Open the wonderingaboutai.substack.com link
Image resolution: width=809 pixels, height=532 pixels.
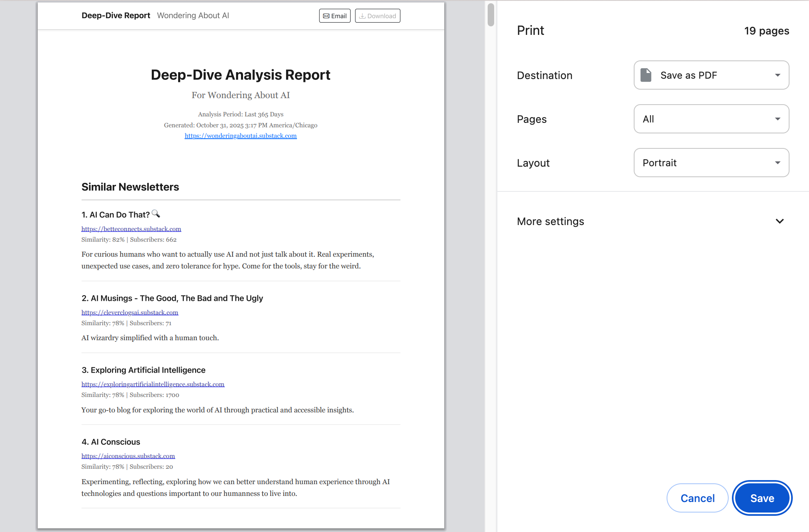241,136
